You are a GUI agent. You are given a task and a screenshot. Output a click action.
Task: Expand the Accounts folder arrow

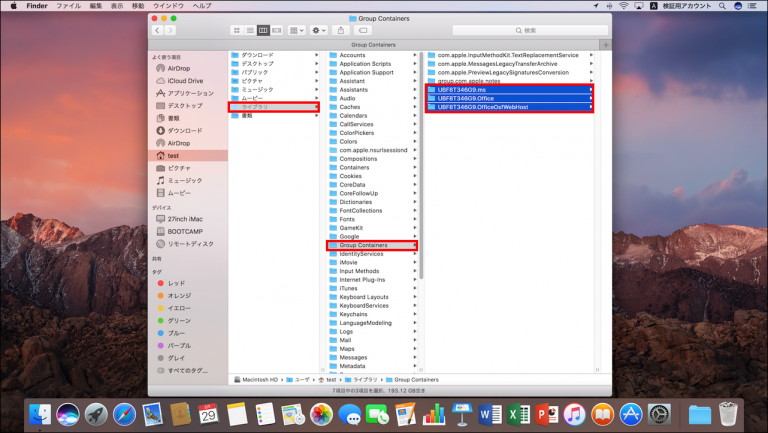(414, 55)
